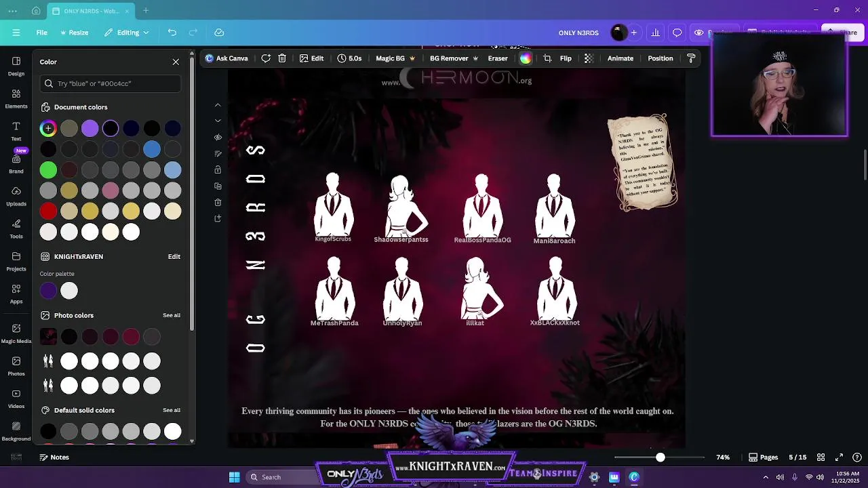Click the color search input field

[111, 83]
